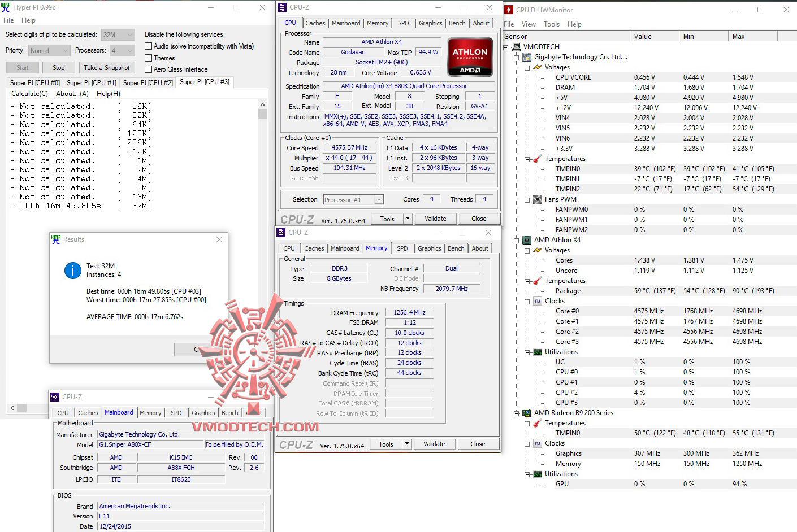This screenshot has height=532, width=797.
Task: Open the digits of pi 32M dropdown
Action: click(118, 34)
